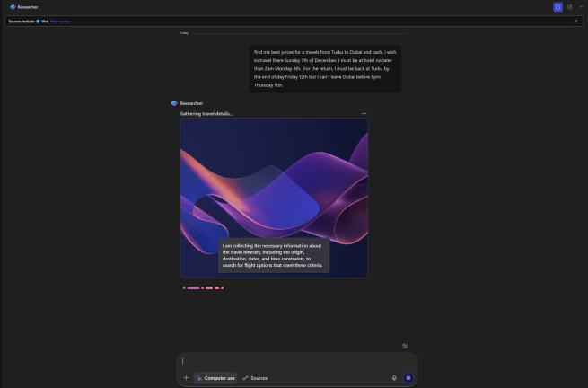Toggle the Computer use option
Viewport: 588px width, 388px height.
pos(215,378)
